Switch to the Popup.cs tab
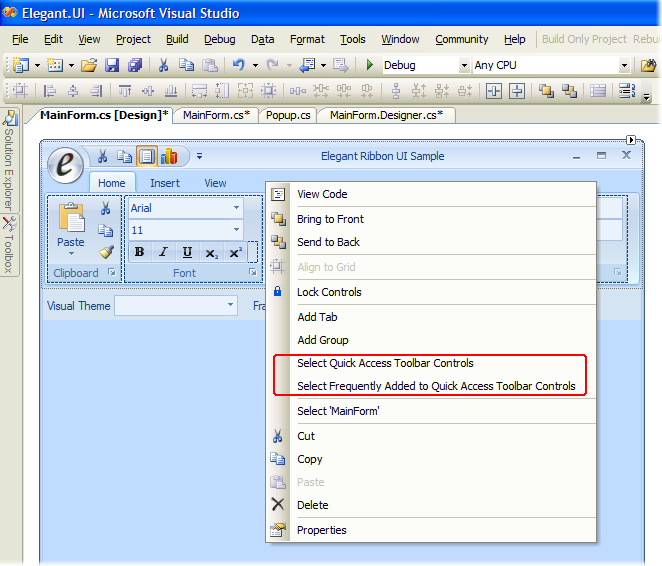This screenshot has height=566, width=662. click(288, 115)
